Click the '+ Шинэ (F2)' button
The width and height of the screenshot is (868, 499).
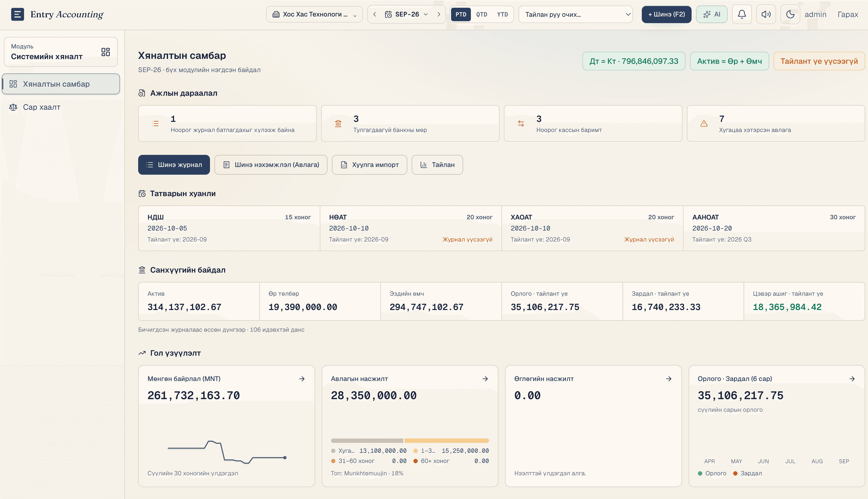click(667, 14)
